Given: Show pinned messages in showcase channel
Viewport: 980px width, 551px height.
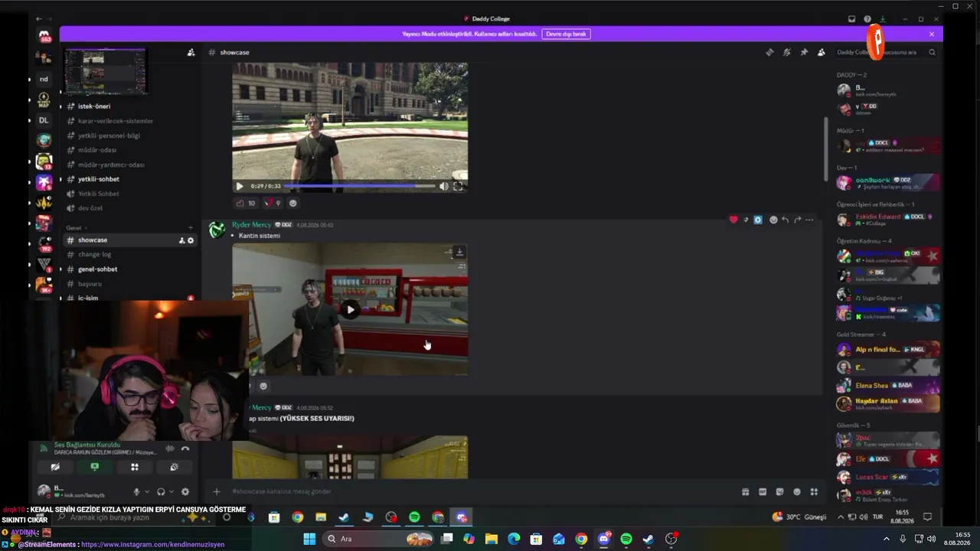Looking at the screenshot, I should pyautogui.click(x=804, y=52).
